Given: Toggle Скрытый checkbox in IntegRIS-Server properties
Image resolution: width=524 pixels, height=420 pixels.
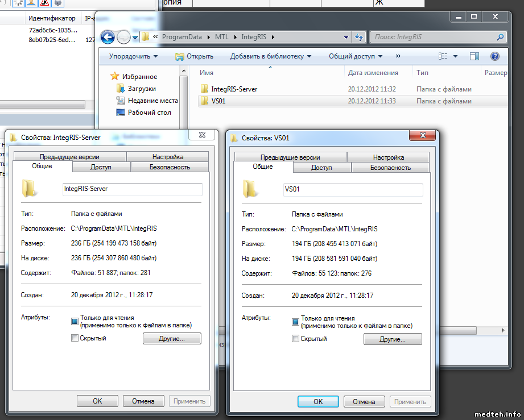Looking at the screenshot, I should click(x=75, y=339).
